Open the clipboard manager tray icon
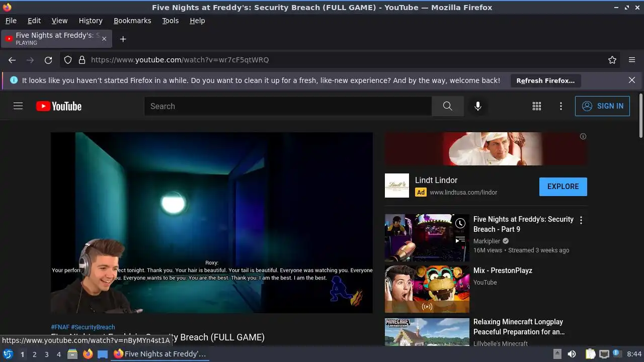Screen dimensions: 644x362 [590, 354]
